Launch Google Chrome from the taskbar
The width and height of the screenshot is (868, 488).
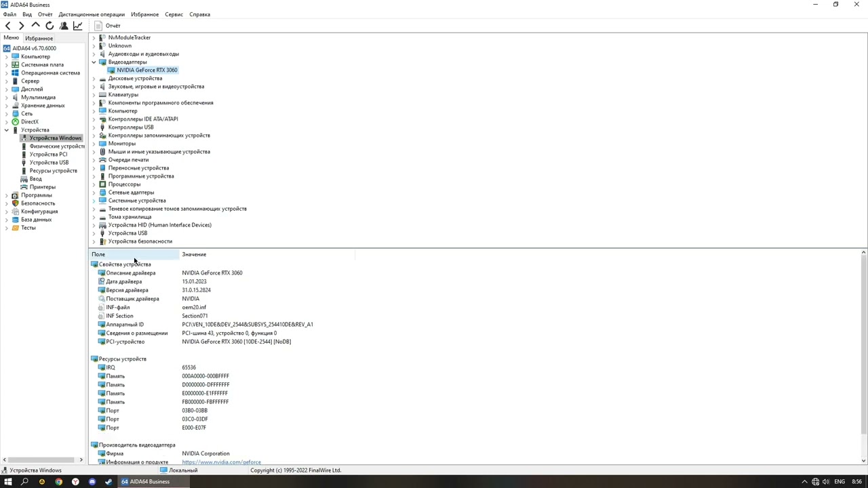58,482
